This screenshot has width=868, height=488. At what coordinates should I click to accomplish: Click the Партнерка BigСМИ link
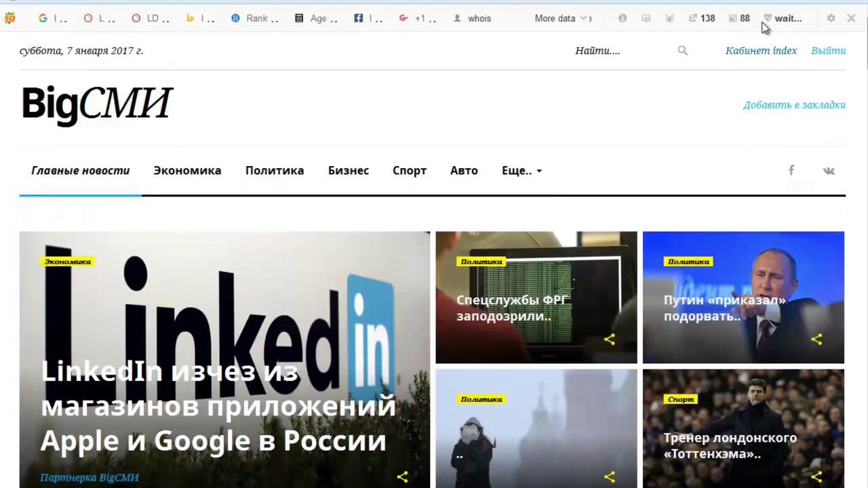[x=90, y=477]
